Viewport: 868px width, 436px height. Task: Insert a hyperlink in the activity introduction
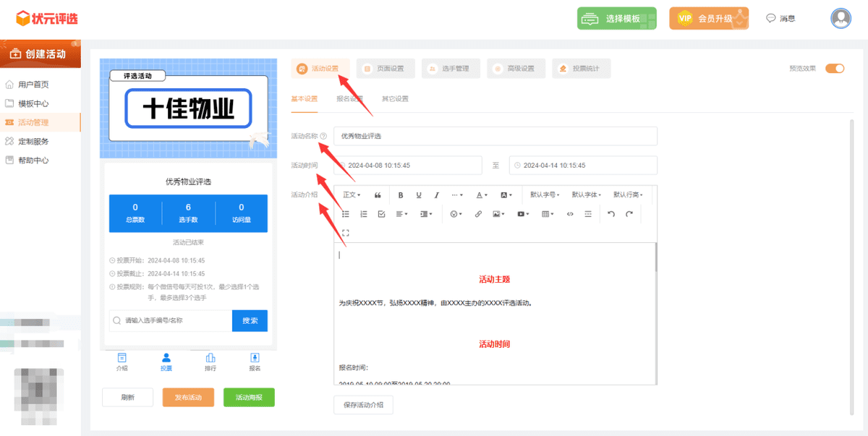pyautogui.click(x=479, y=213)
